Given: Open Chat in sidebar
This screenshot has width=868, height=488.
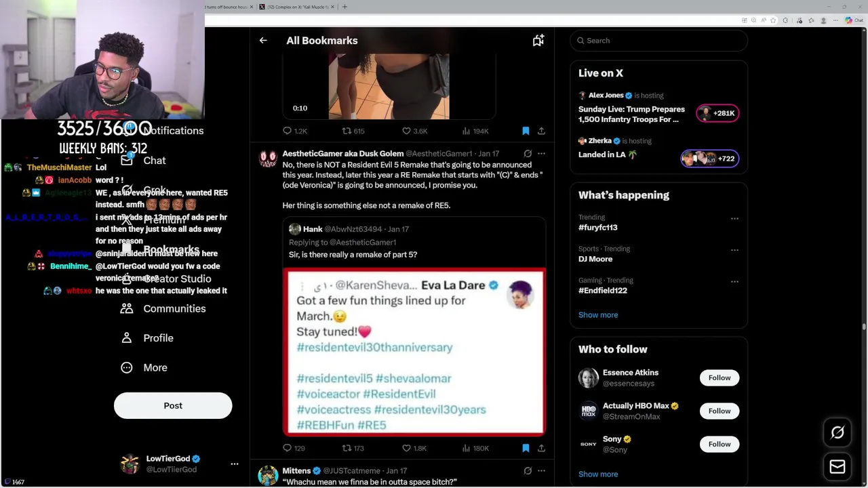Looking at the screenshot, I should coord(144,161).
